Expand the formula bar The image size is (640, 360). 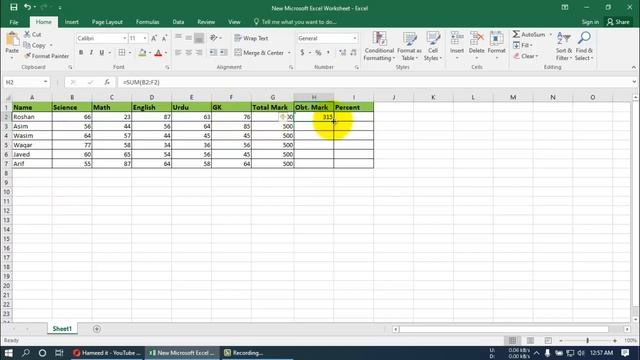click(634, 82)
